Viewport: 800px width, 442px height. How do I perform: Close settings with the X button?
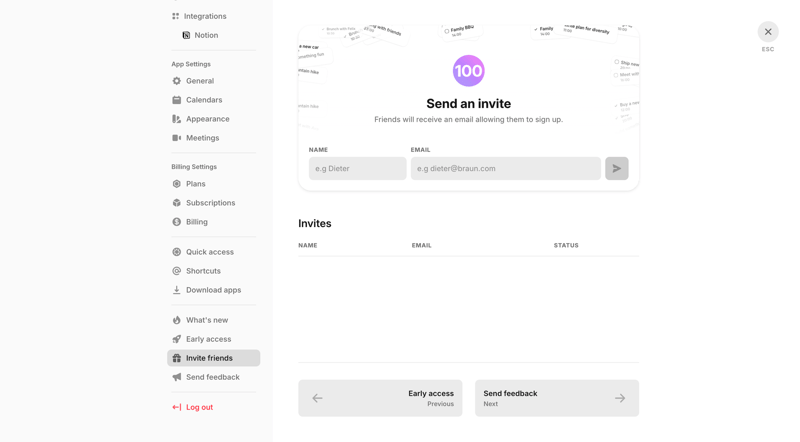click(x=768, y=32)
